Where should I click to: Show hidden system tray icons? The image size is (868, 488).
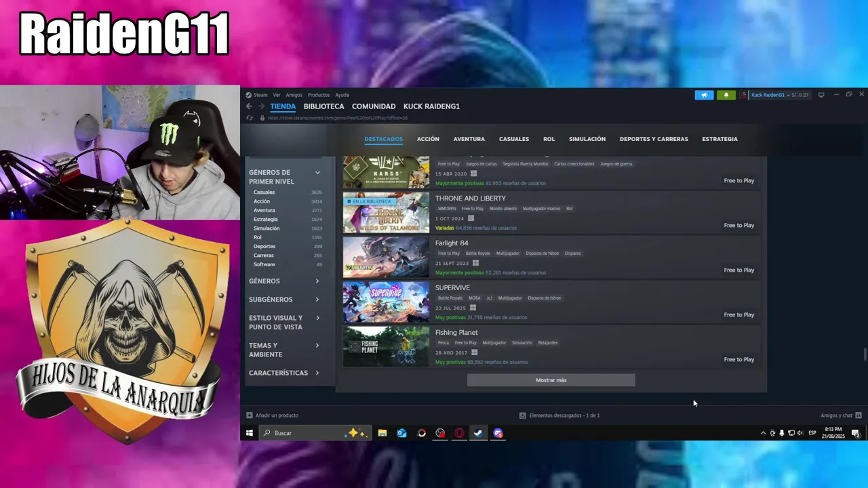pos(763,433)
